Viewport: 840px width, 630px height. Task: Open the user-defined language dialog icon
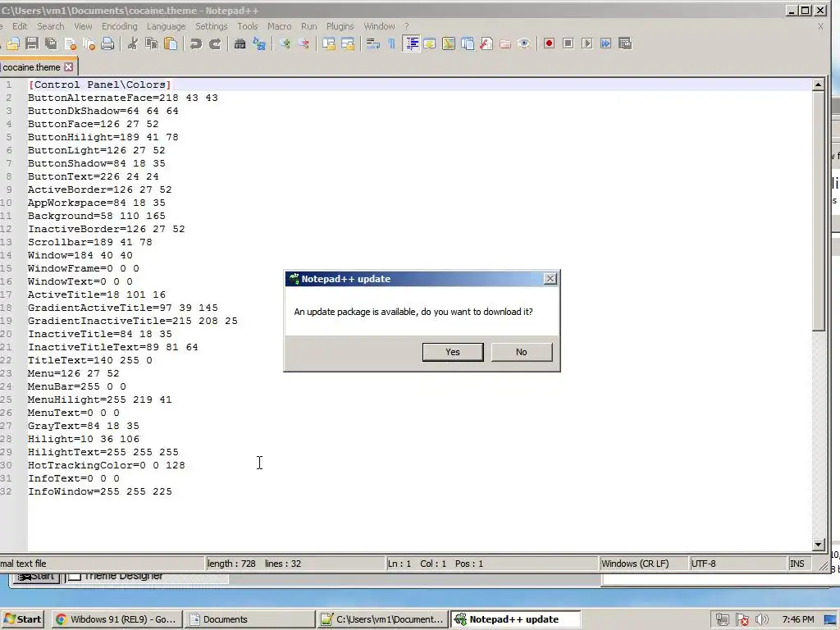tap(430, 44)
